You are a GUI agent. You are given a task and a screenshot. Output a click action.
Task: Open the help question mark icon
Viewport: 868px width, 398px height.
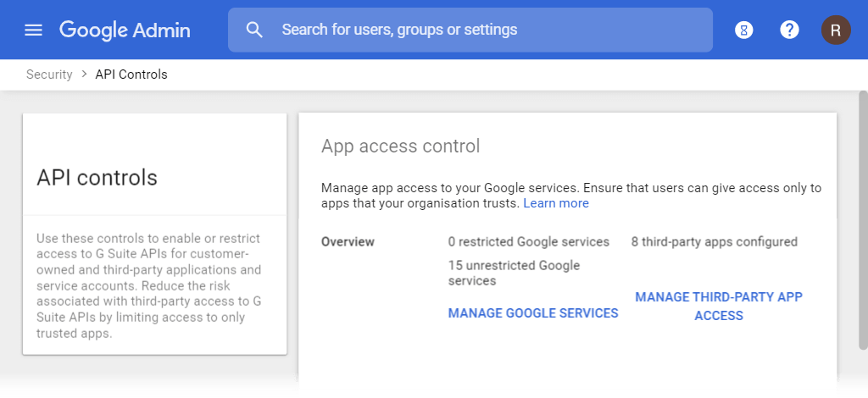(x=789, y=30)
